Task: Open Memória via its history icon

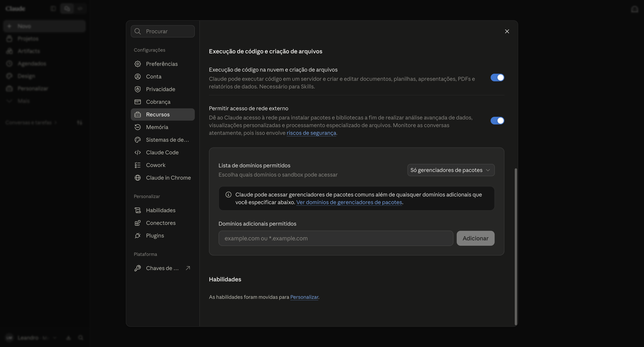Action: [x=138, y=127]
